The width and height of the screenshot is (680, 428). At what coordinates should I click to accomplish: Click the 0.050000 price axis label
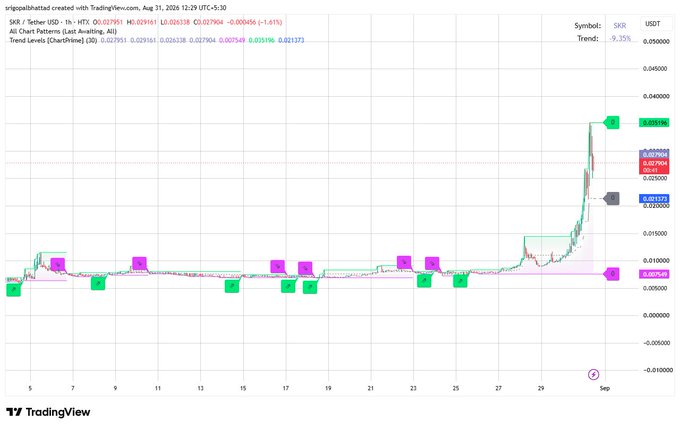(656, 42)
